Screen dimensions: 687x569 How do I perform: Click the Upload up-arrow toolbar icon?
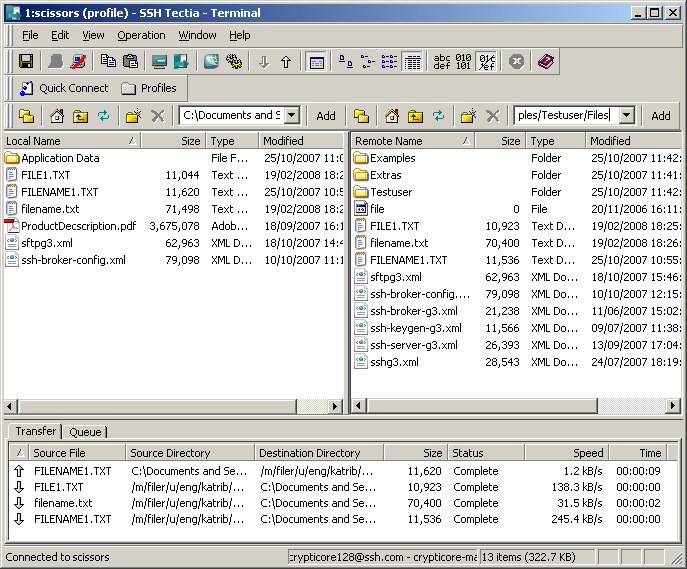point(286,62)
